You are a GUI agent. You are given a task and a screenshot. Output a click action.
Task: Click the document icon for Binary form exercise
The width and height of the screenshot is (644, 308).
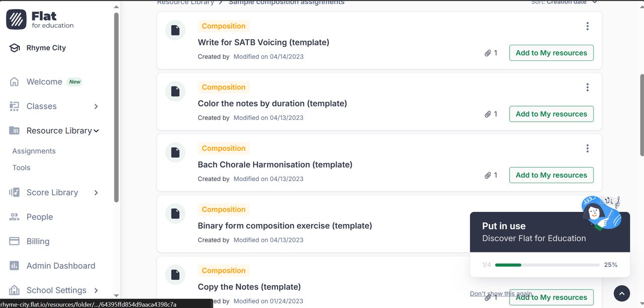click(x=175, y=214)
